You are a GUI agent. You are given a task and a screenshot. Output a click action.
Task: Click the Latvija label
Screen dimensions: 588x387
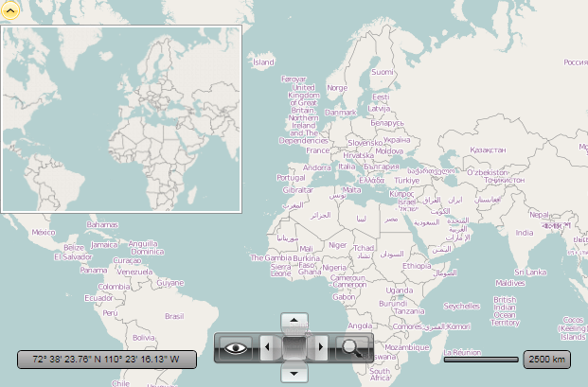[x=379, y=108]
